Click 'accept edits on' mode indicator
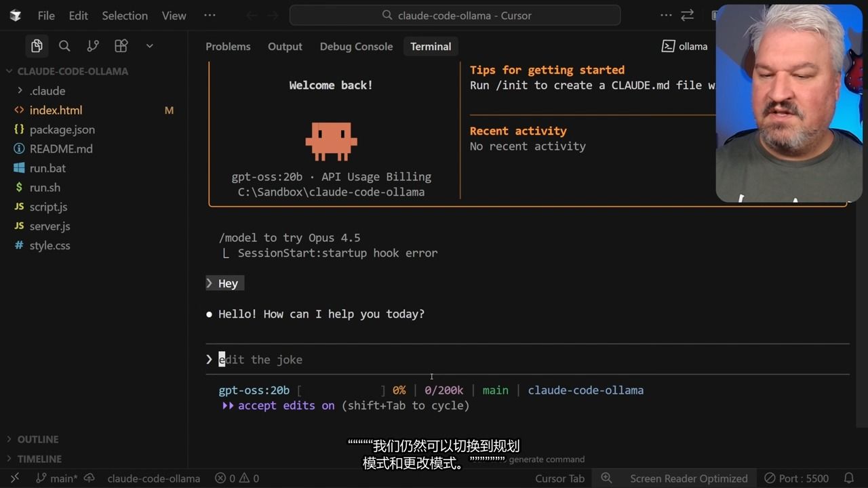Image resolution: width=868 pixels, height=488 pixels. (x=286, y=405)
